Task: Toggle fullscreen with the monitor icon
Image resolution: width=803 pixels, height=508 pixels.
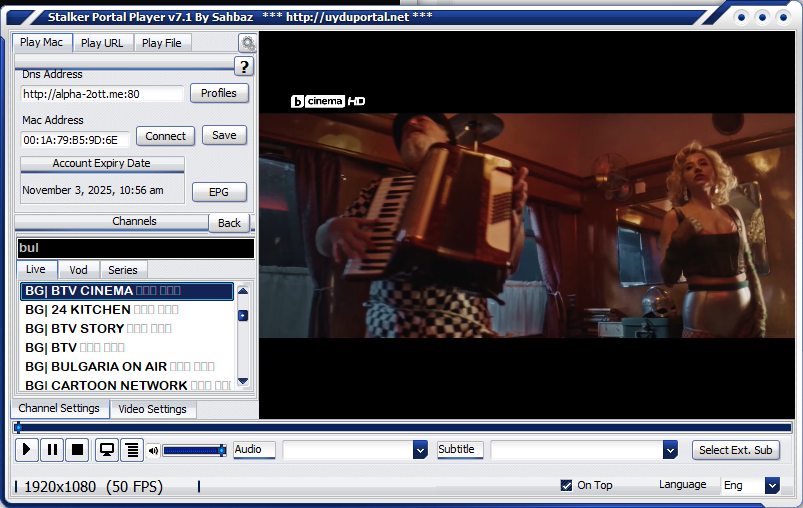Action: click(107, 450)
